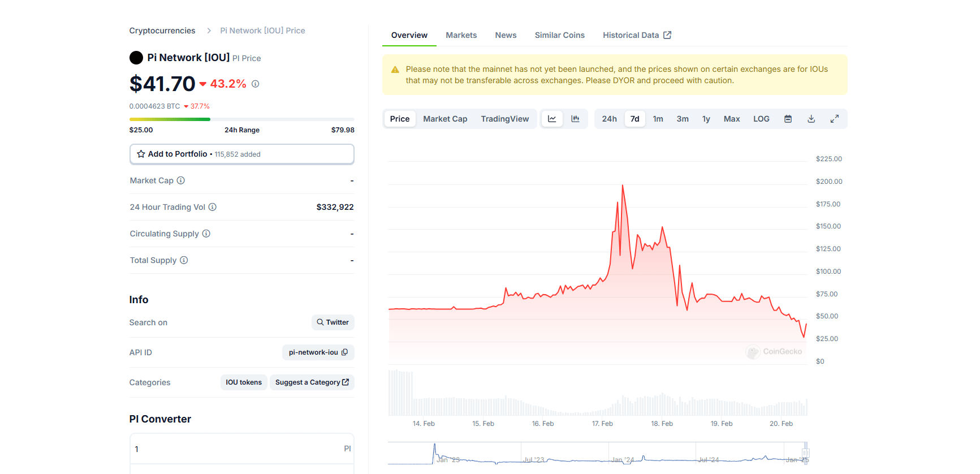Screen dimensions: 980x474
Task: Click the 115,852 added count
Action: pyautogui.click(x=238, y=154)
